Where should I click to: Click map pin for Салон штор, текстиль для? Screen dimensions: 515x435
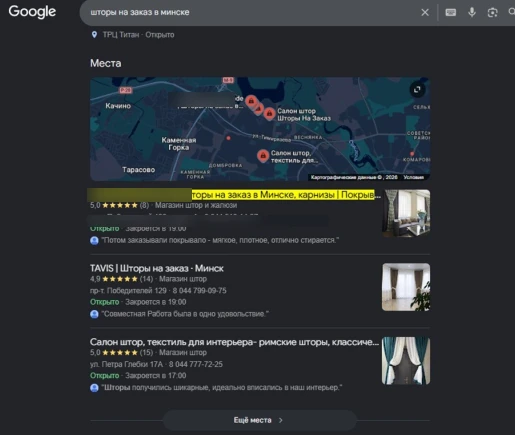click(x=263, y=156)
